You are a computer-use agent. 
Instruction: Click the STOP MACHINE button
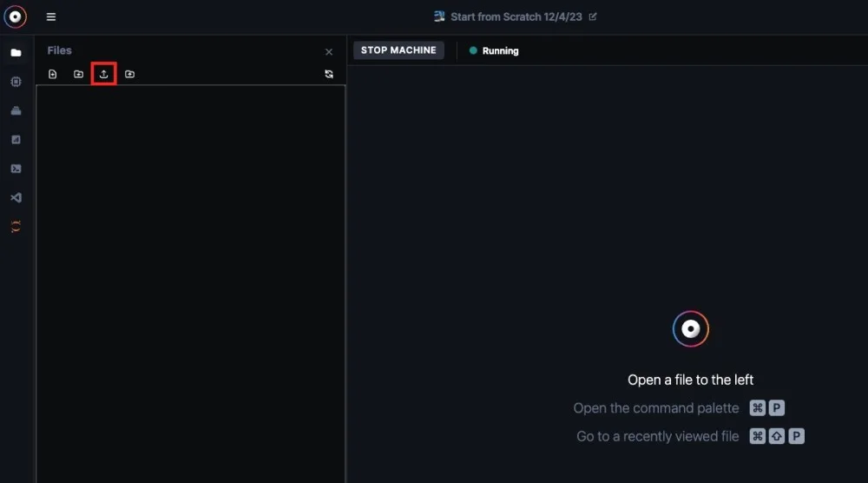[398, 50]
